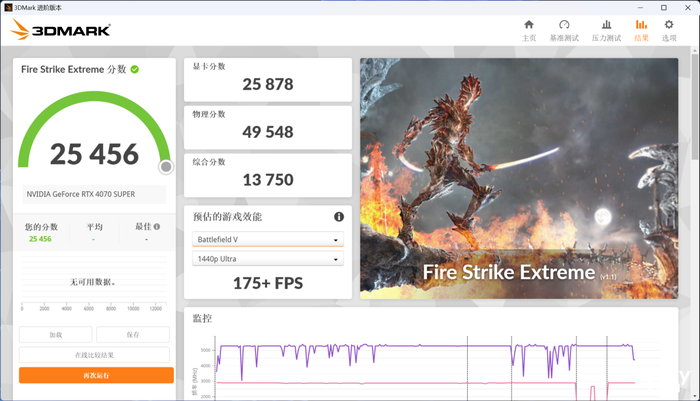Click the 综合分数 13 750 combined score card
700x401 pixels.
268,175
